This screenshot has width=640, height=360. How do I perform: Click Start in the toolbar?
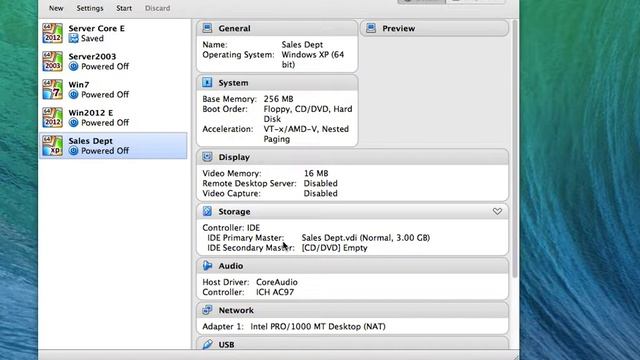click(124, 8)
